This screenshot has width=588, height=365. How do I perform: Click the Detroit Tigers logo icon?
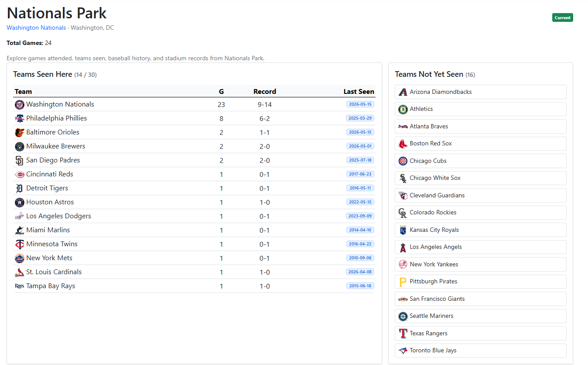click(x=19, y=188)
